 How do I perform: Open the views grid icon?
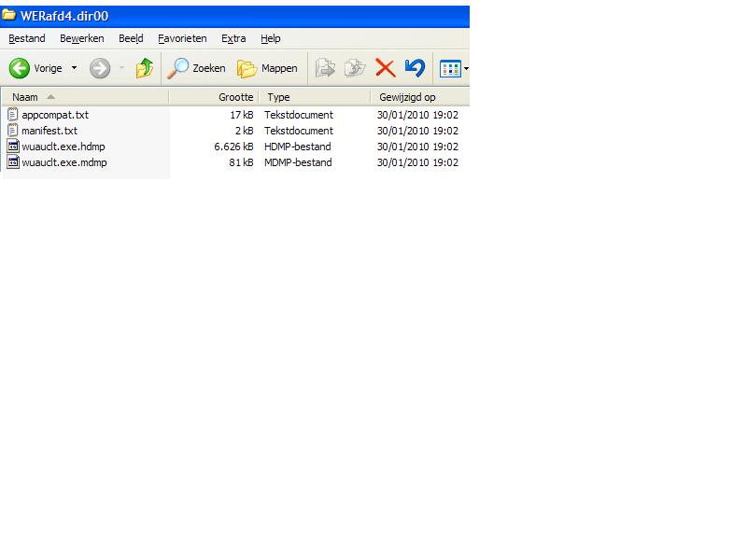tap(450, 68)
